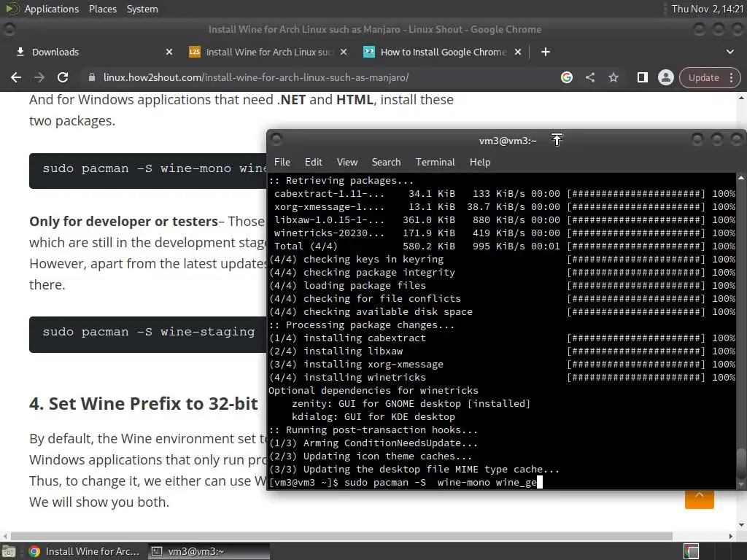Click the orange scroll-to-top button on page
Screen dimensions: 747x560
700,499
